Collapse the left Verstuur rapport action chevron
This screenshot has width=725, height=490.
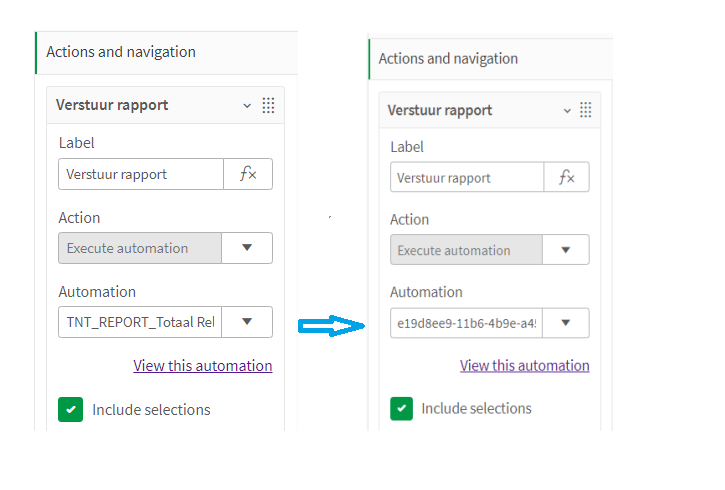coord(247,105)
